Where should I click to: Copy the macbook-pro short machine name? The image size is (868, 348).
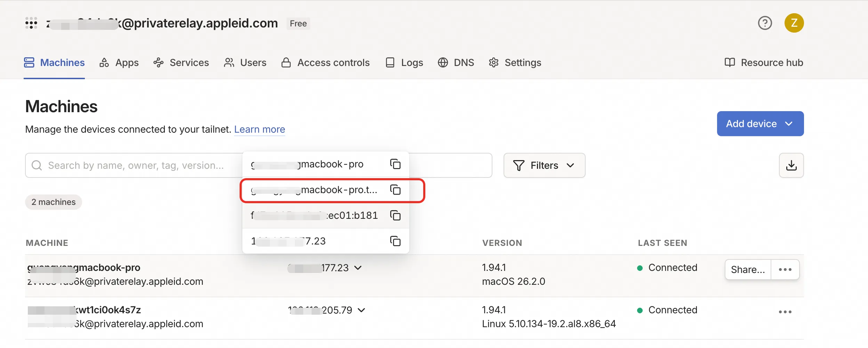tap(395, 164)
